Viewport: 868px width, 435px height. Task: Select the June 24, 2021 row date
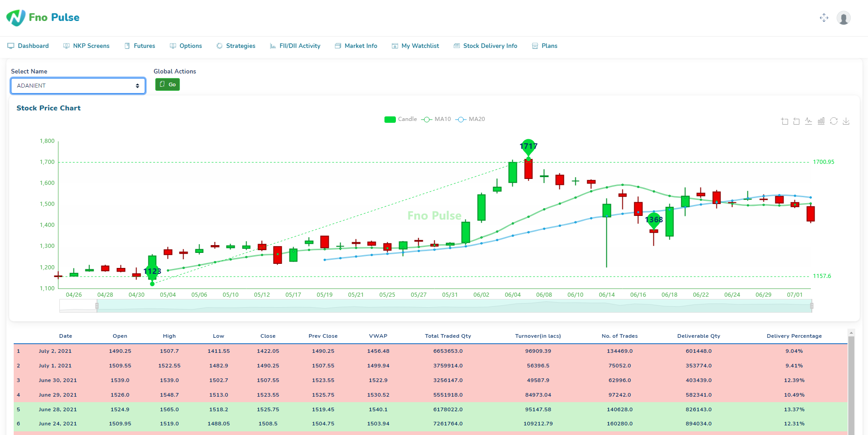point(58,424)
